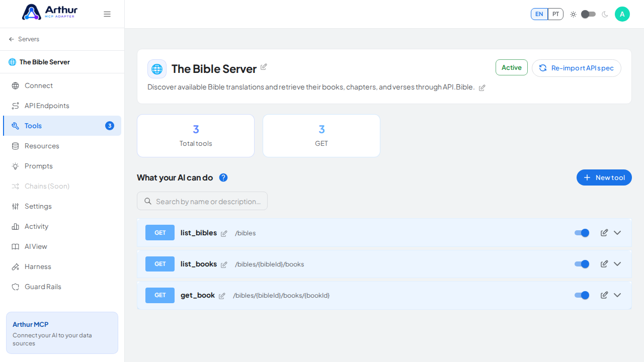Click the list_bibles tool name
Screen dimensions: 644x362
click(x=199, y=233)
